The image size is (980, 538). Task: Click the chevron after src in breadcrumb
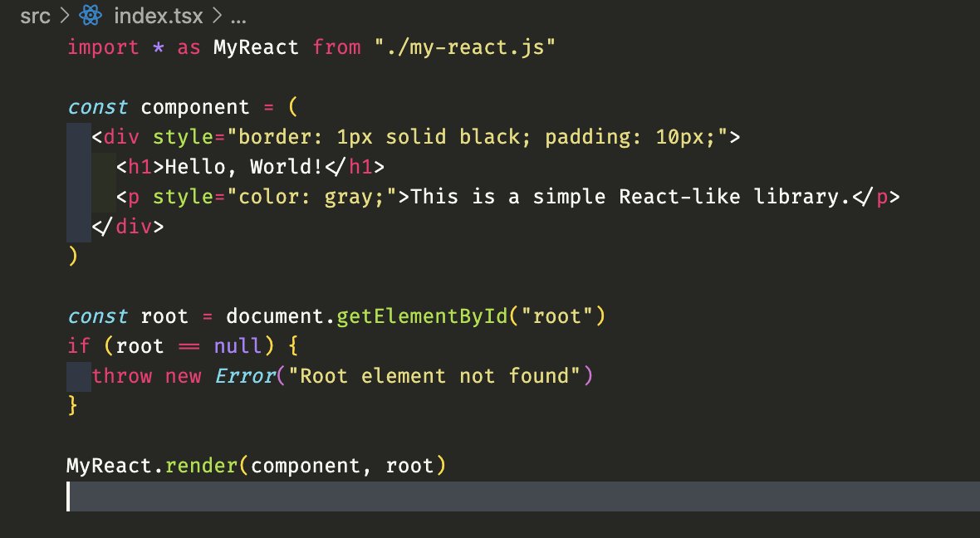[65, 16]
